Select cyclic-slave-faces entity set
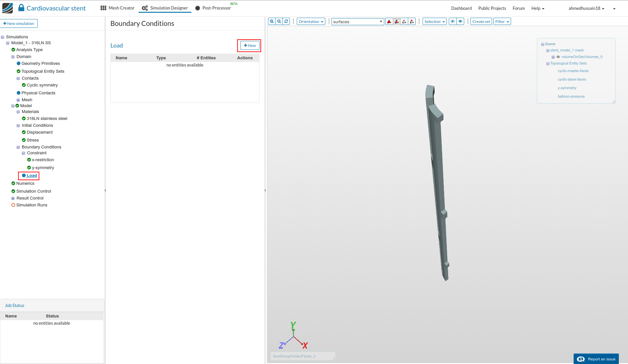Image resolution: width=628 pixels, height=364 pixels. coord(572,80)
